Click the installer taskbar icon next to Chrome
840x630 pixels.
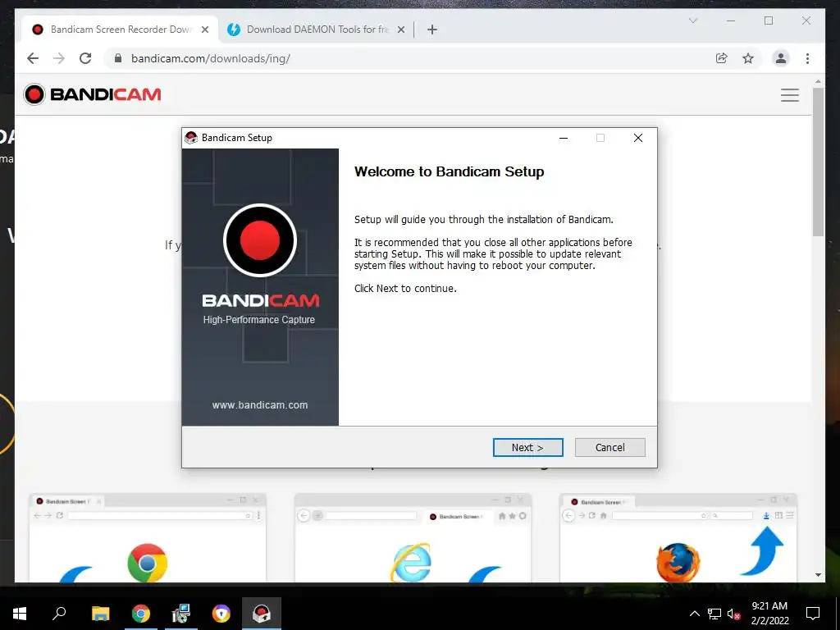181,614
